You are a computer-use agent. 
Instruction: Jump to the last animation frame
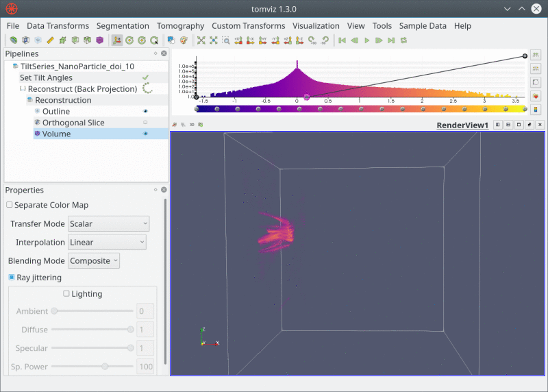391,40
